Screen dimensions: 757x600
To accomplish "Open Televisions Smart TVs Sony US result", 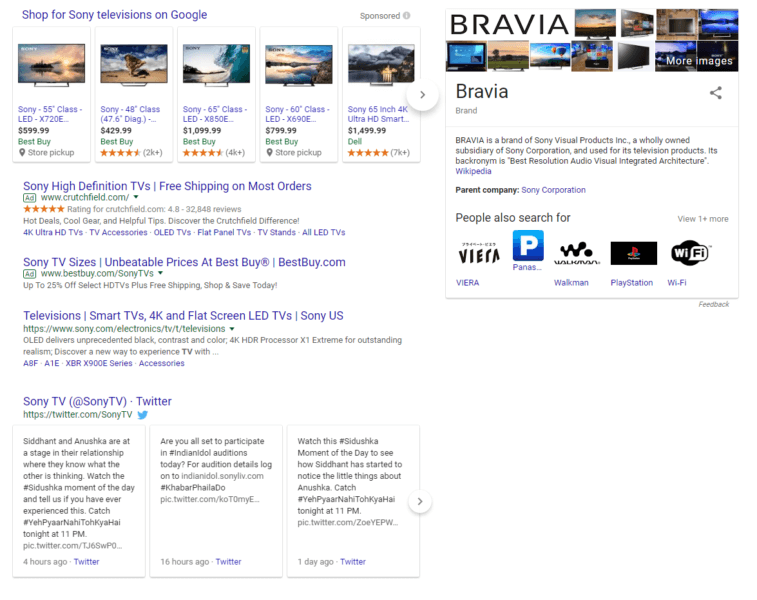I will coord(183,316).
